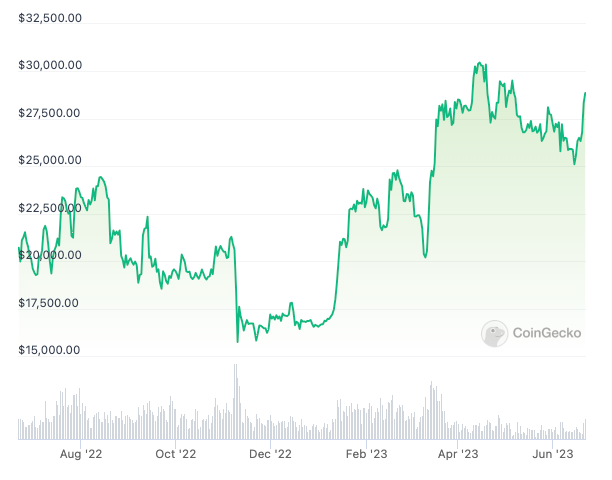Select the Apr '23 date label

point(457,455)
